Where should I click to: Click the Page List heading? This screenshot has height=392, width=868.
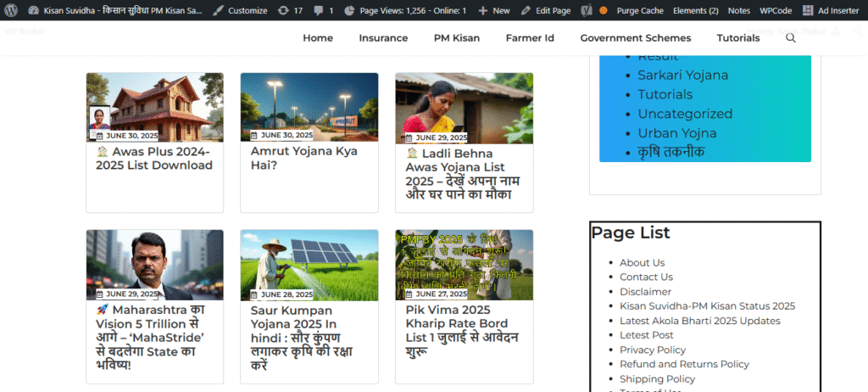click(631, 232)
